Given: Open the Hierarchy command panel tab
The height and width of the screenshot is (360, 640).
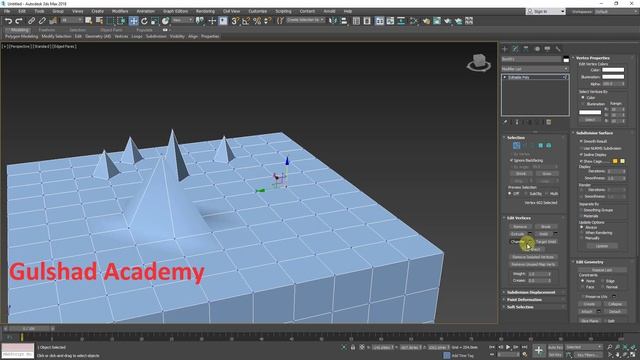Looking at the screenshot, I should tap(526, 49).
